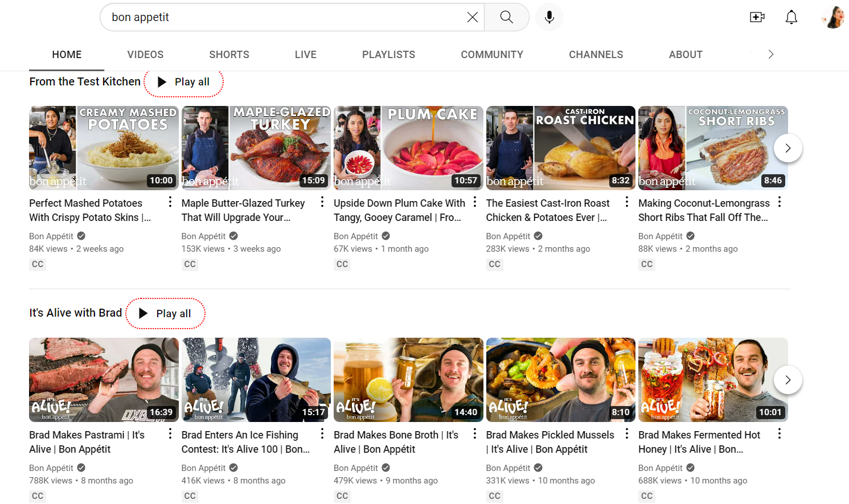This screenshot has width=849, height=504.
Task: Switch to the HOME tab
Action: (x=67, y=55)
